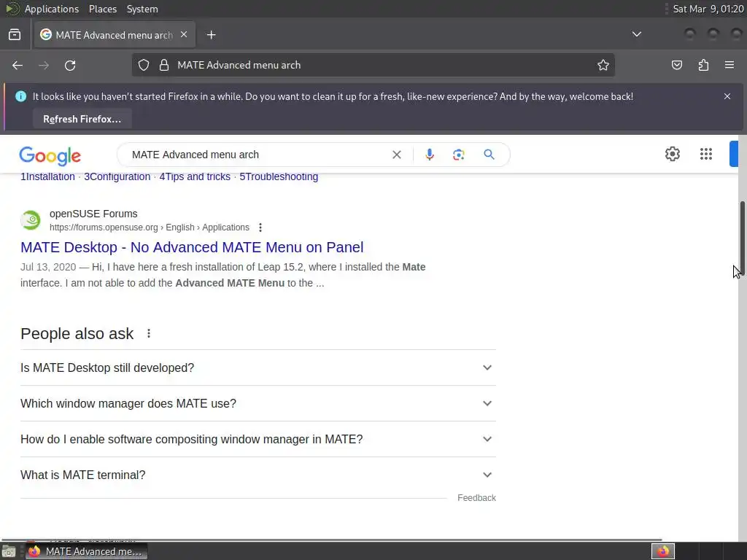List all tabs with dropdown chevron
The height and width of the screenshot is (560, 747).
tap(636, 34)
